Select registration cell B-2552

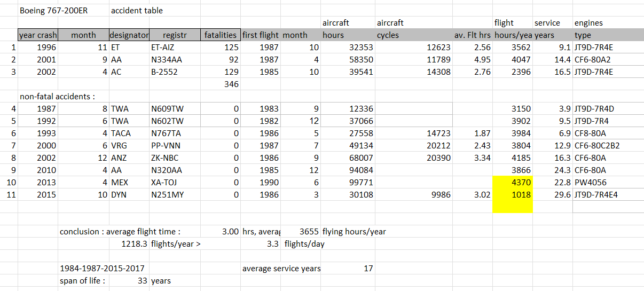[x=175, y=72]
